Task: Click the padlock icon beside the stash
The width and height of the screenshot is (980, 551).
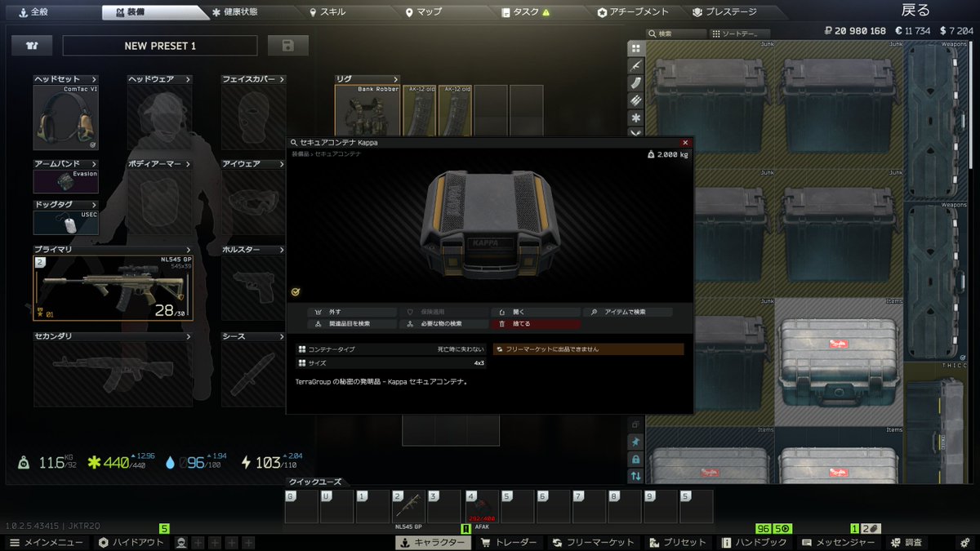Action: pyautogui.click(x=636, y=459)
